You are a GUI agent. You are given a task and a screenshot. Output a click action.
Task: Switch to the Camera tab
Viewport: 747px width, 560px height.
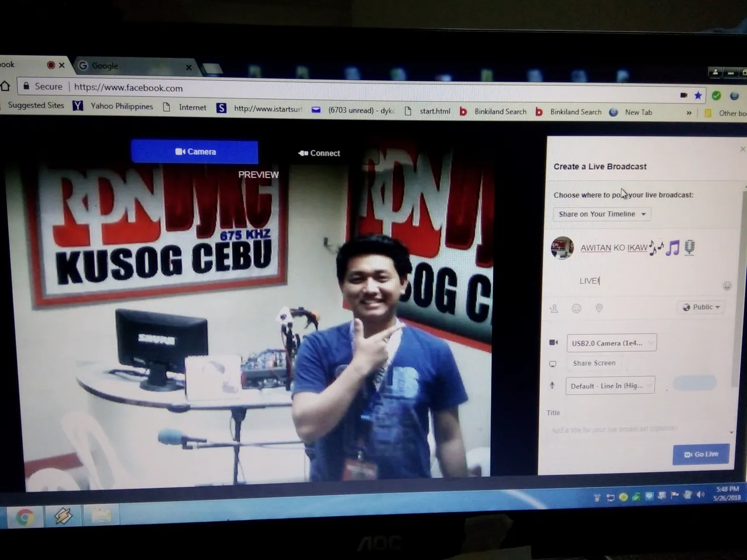(x=194, y=152)
